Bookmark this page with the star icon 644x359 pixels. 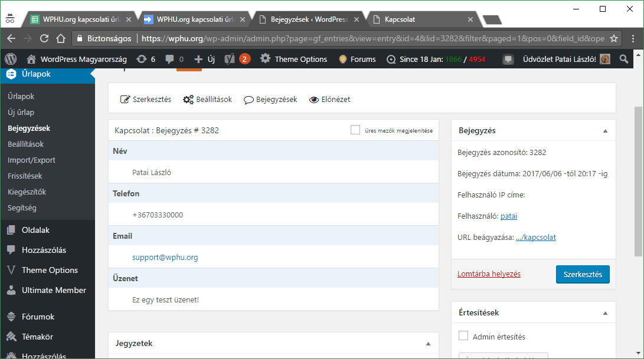tap(614, 38)
